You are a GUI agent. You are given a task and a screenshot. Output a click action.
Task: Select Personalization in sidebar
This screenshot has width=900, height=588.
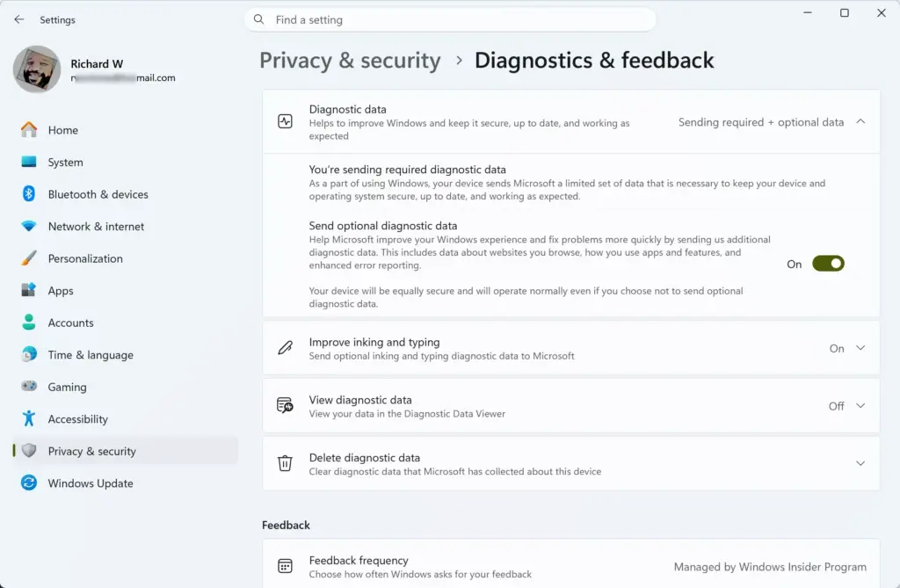(x=125, y=258)
